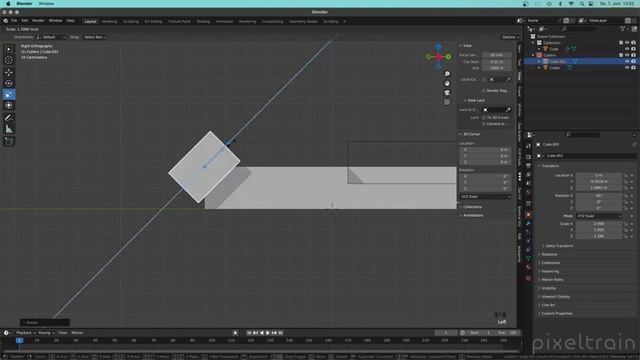Image resolution: width=640 pixels, height=360 pixels.
Task: Switch perspective/orthographic grid icon in viewport
Action: (447, 102)
